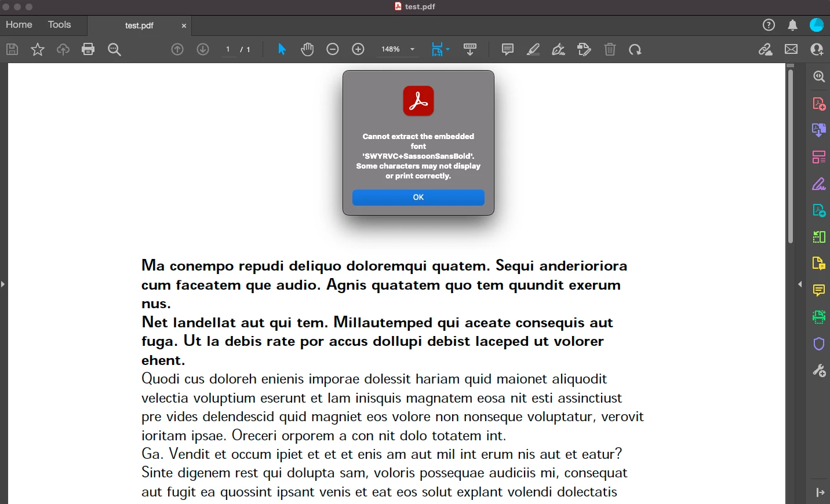Open the account profile avatar

(817, 25)
